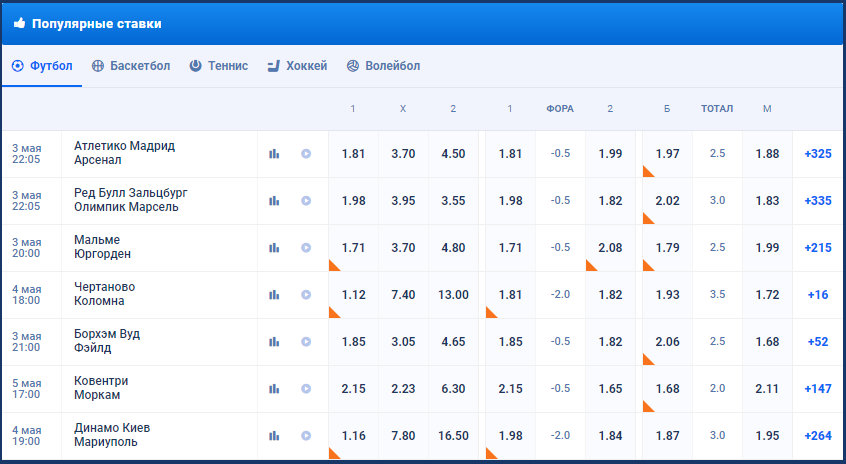The height and width of the screenshot is (464, 846).
Task: Open match Атлетико Мадрид – Арсенал
Action: [125, 153]
